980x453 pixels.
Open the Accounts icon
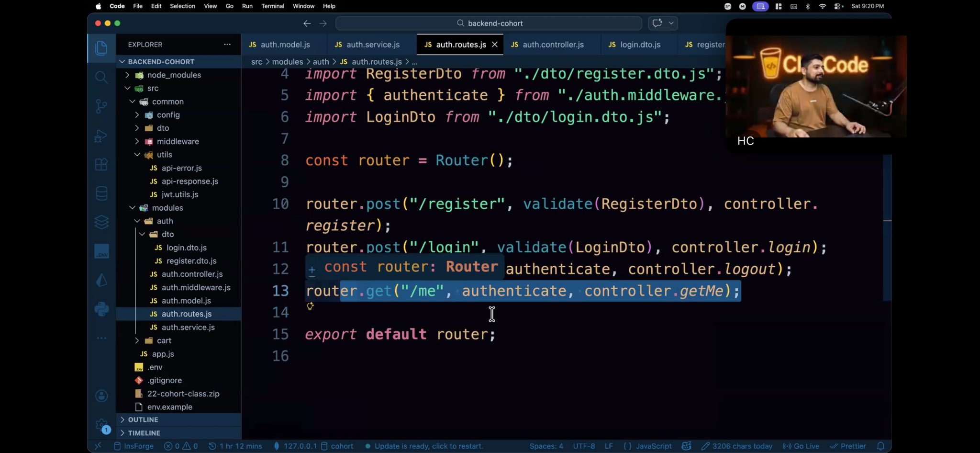coord(101,396)
